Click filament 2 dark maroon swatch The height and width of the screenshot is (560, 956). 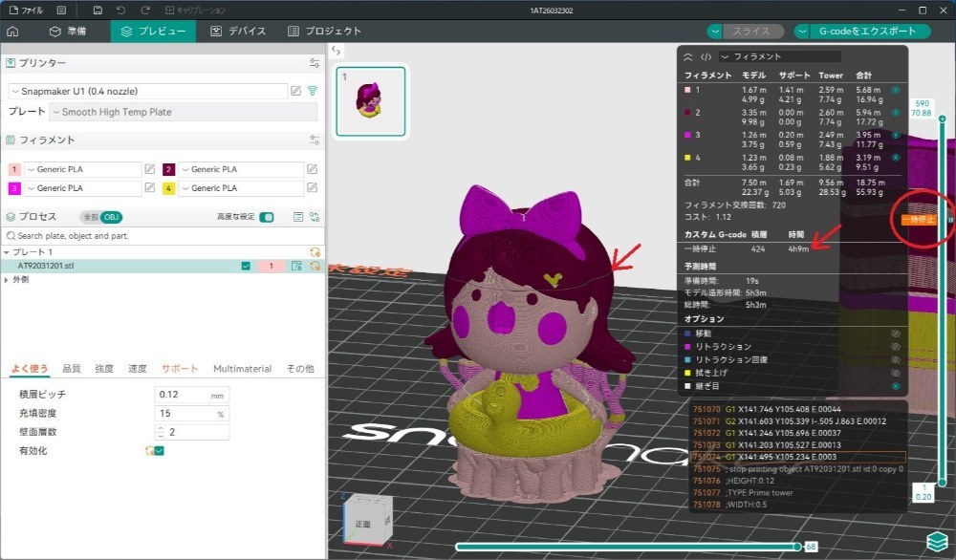click(169, 169)
